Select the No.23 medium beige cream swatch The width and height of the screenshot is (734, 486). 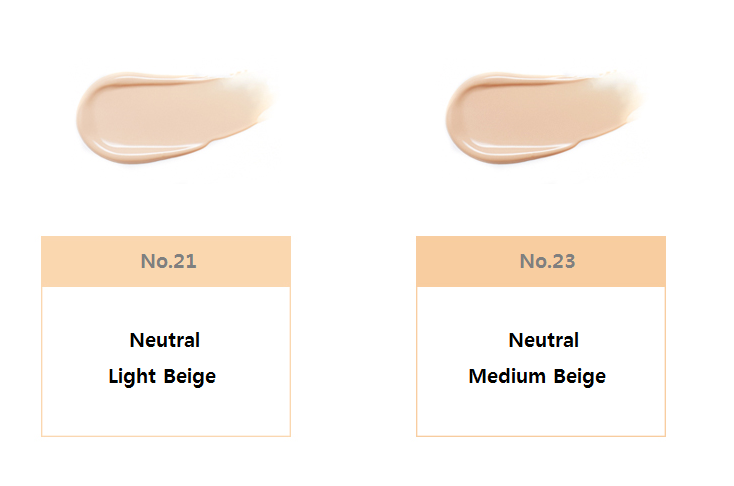(x=545, y=116)
